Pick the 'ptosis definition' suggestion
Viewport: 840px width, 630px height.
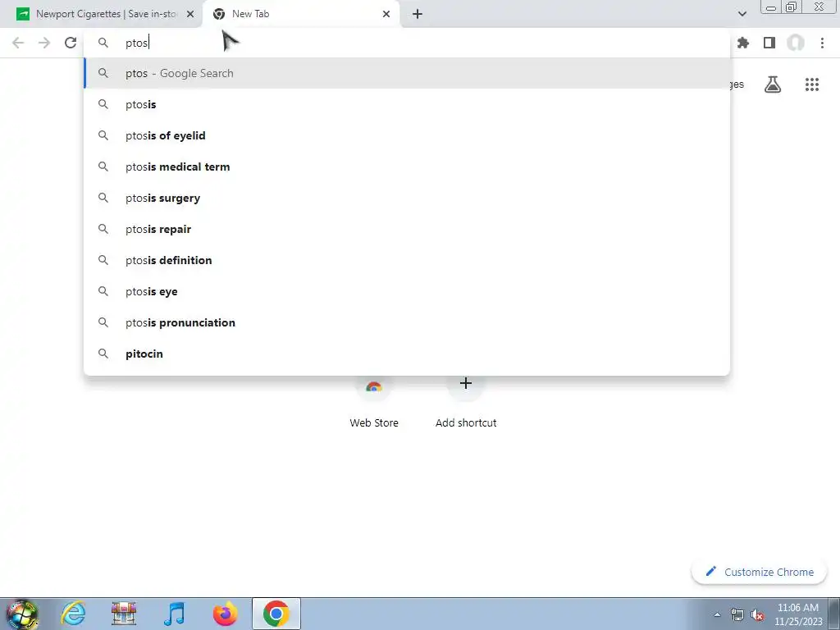407,260
